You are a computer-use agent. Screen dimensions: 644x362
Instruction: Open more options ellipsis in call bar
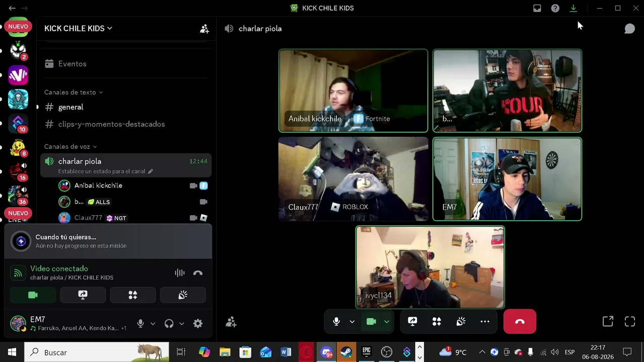[485, 322]
